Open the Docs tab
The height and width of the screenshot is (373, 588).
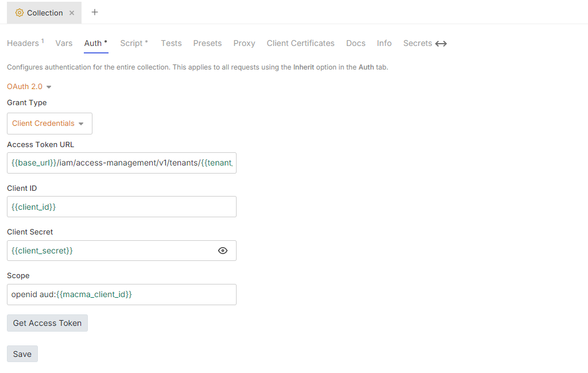coord(355,43)
